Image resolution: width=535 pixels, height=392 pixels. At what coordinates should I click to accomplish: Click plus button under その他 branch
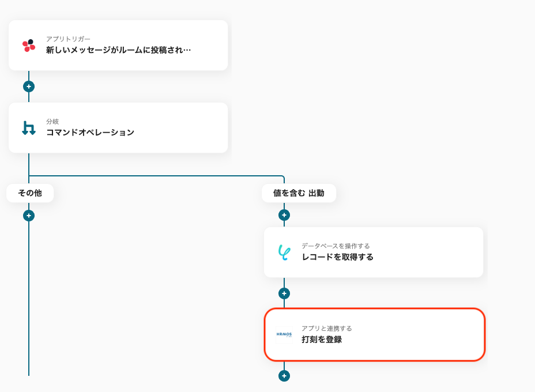29,216
